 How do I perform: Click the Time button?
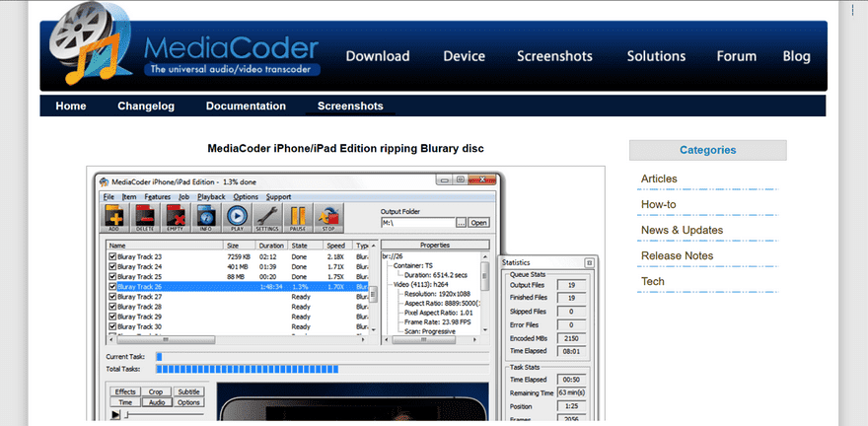pyautogui.click(x=125, y=402)
